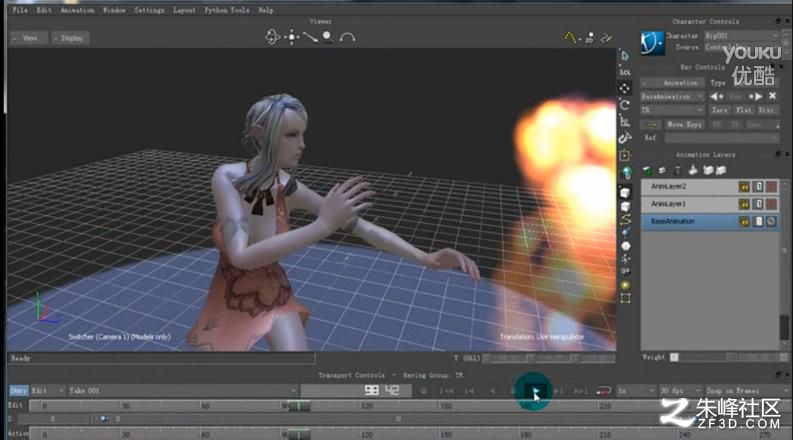Click the Animation Layers vertical scrollbar
793x440 pixels.
click(784, 263)
